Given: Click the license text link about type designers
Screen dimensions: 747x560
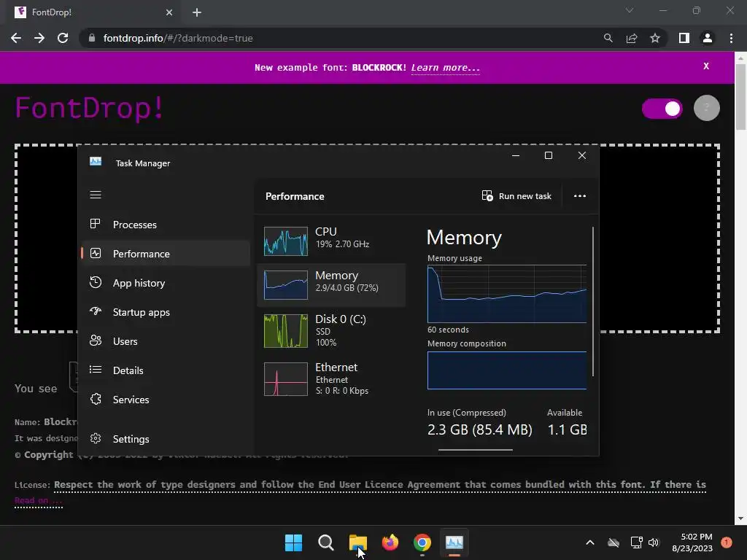Looking at the screenshot, I should pos(379,484).
